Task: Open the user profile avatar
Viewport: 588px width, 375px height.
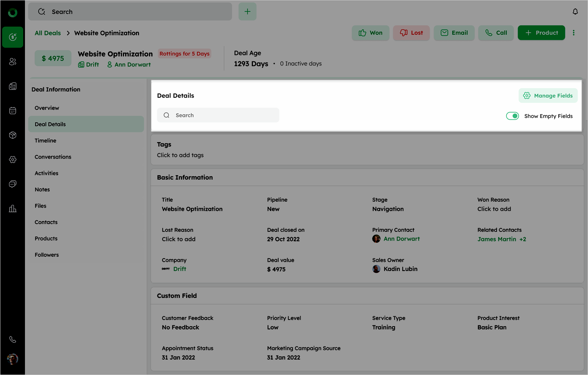Action: [13, 359]
